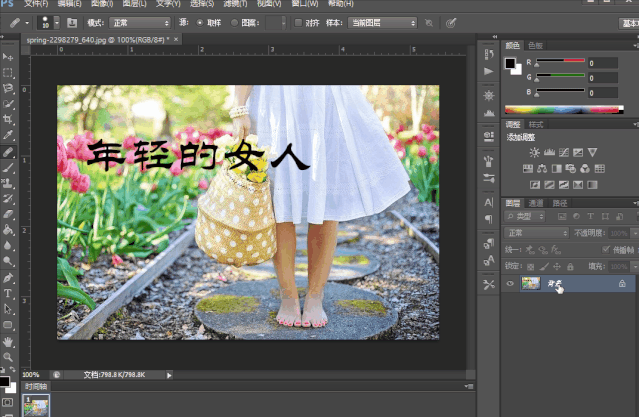Image resolution: width=639 pixels, height=417 pixels.
Task: Enable the 对齐 checkbox
Action: click(298, 23)
